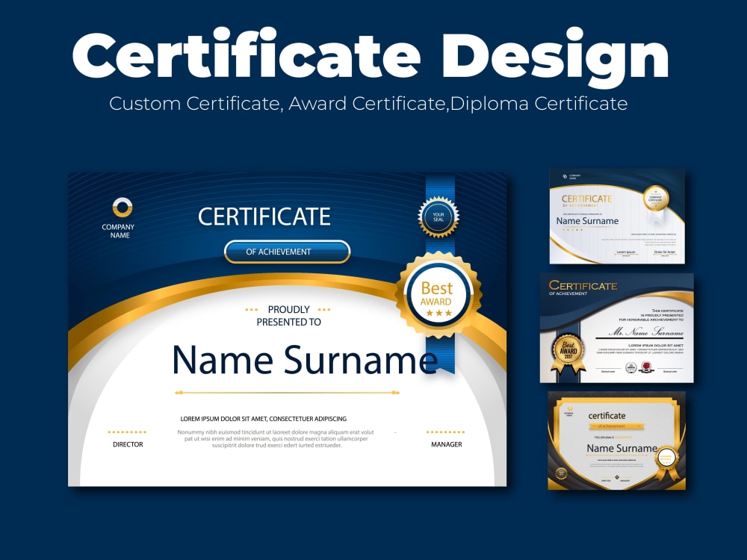
Task: Click the gold seal on the white certificate thumbnail
Action: pyautogui.click(x=656, y=199)
